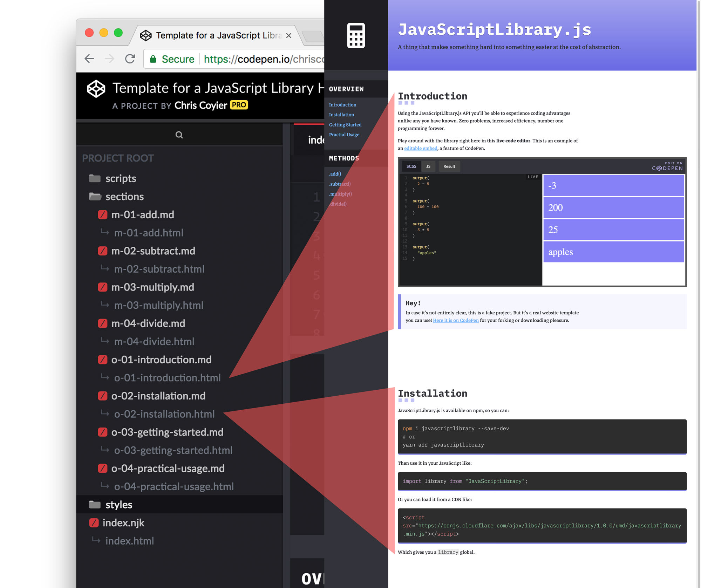Image resolution: width=701 pixels, height=588 pixels.
Task: Click the browser reload icon
Action: coord(130,59)
